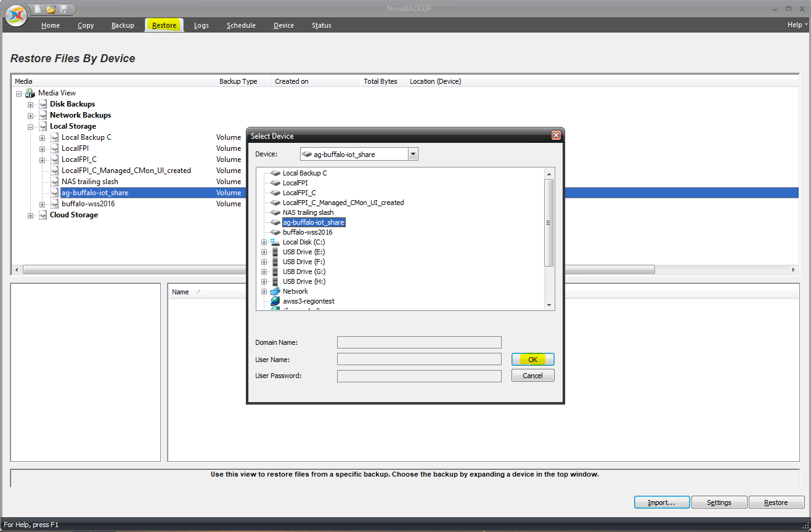
Task: Click the Open folder quick-access icon
Action: click(x=51, y=9)
